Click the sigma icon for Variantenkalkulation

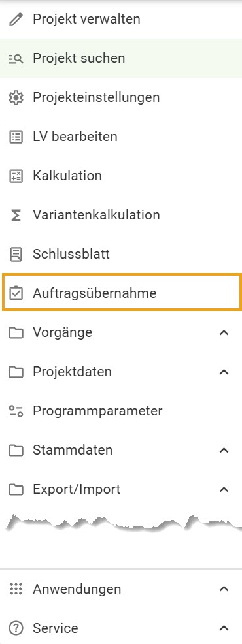[x=16, y=216]
